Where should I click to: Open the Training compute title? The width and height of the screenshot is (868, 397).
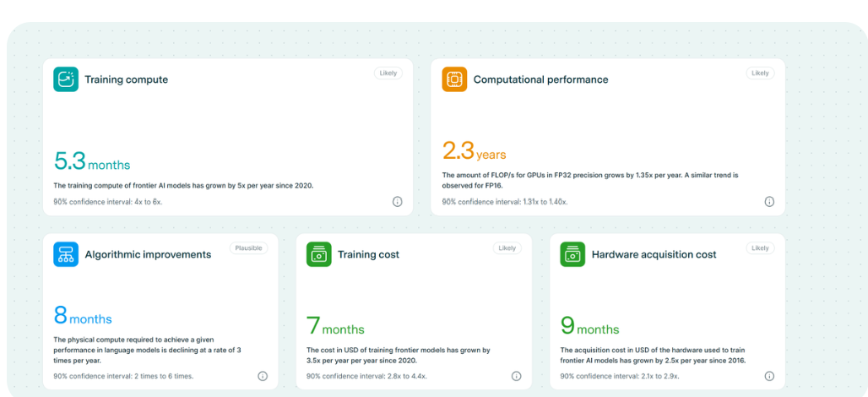(x=126, y=79)
